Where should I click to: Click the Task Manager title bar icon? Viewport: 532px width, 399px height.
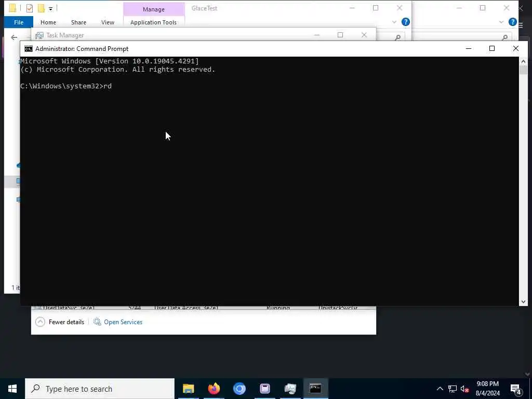click(x=39, y=35)
